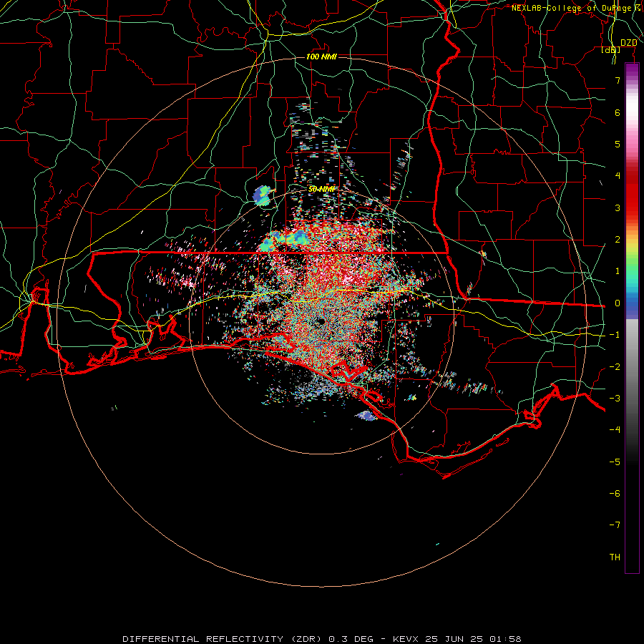Viewport: 644px width, 644px height.
Task: Click the NEXLAB-College of DuPage credit text
Action: [x=576, y=8]
